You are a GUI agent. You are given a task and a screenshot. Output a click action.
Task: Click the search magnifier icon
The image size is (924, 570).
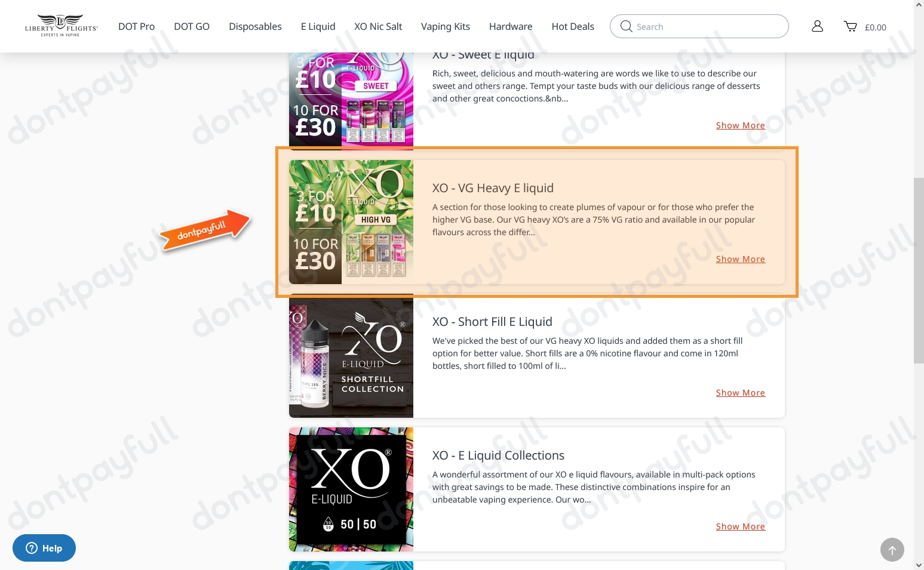pyautogui.click(x=626, y=26)
